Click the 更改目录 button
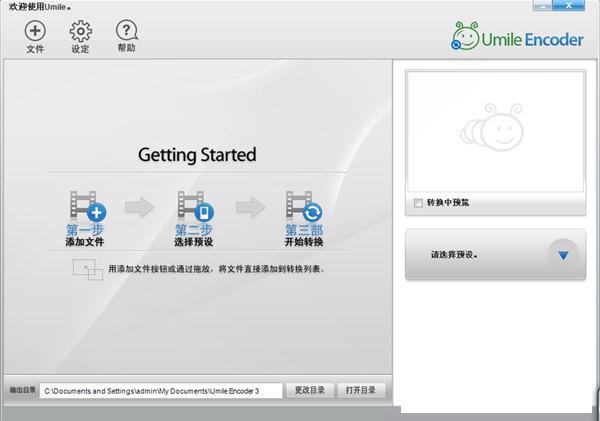The height and width of the screenshot is (421, 600). (309, 390)
